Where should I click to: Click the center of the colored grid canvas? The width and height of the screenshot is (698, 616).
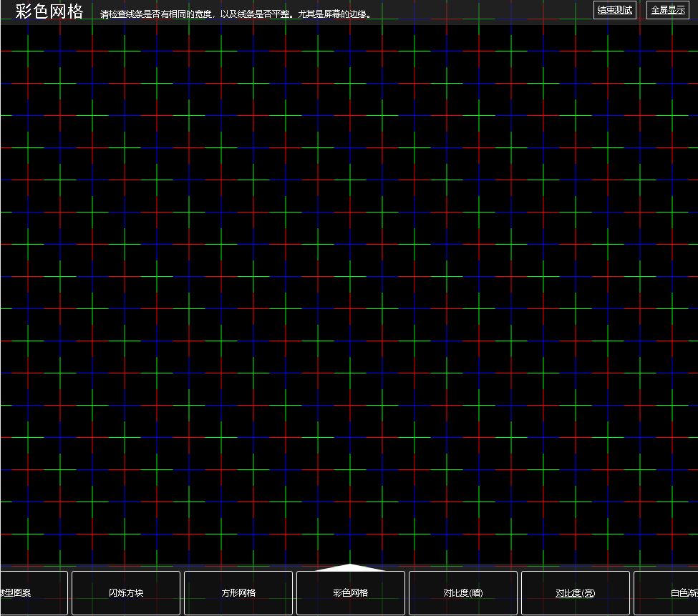[349, 295]
